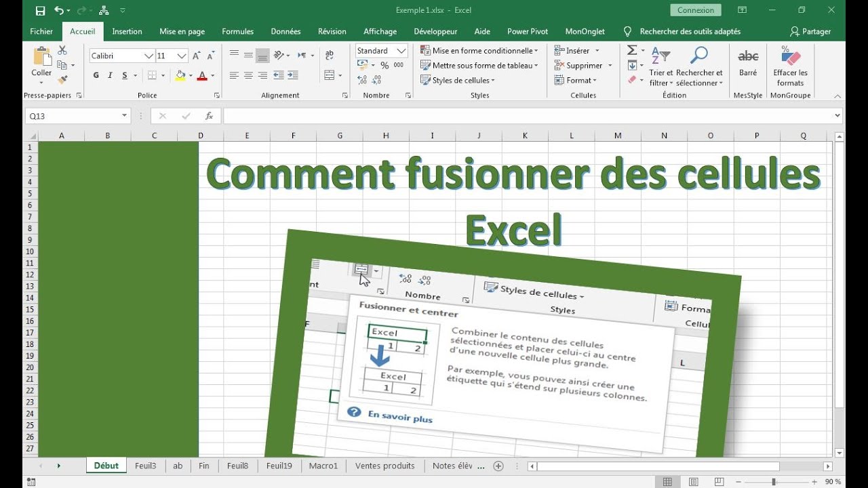Switch to the Insertion ribbon tab
The image size is (868, 488).
point(127,31)
